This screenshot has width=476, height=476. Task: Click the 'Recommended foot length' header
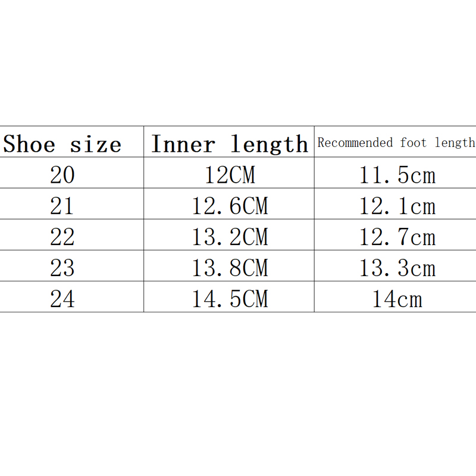[396, 143]
